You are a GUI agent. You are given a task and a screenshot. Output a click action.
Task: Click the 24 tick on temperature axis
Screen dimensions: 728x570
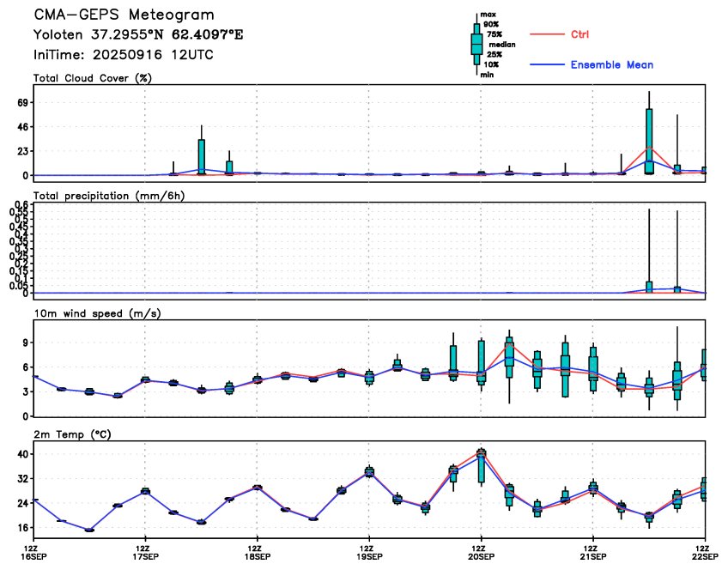[x=22, y=503]
